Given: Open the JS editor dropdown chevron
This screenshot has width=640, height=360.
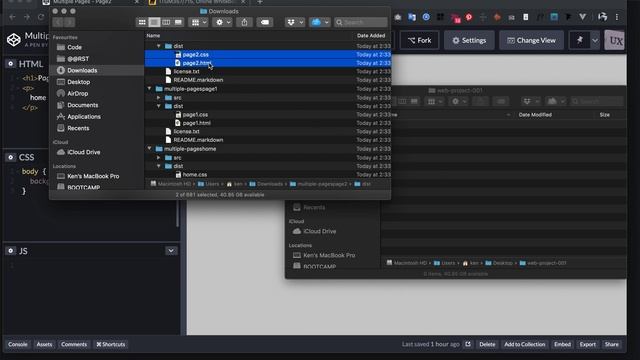Looking at the screenshot, I should pos(171,251).
